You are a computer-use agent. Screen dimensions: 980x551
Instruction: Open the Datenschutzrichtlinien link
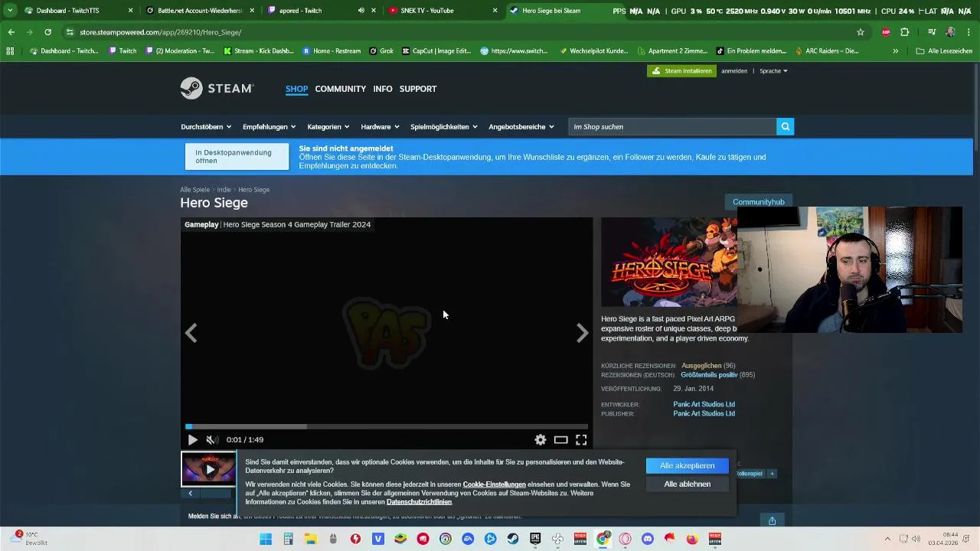(x=419, y=502)
